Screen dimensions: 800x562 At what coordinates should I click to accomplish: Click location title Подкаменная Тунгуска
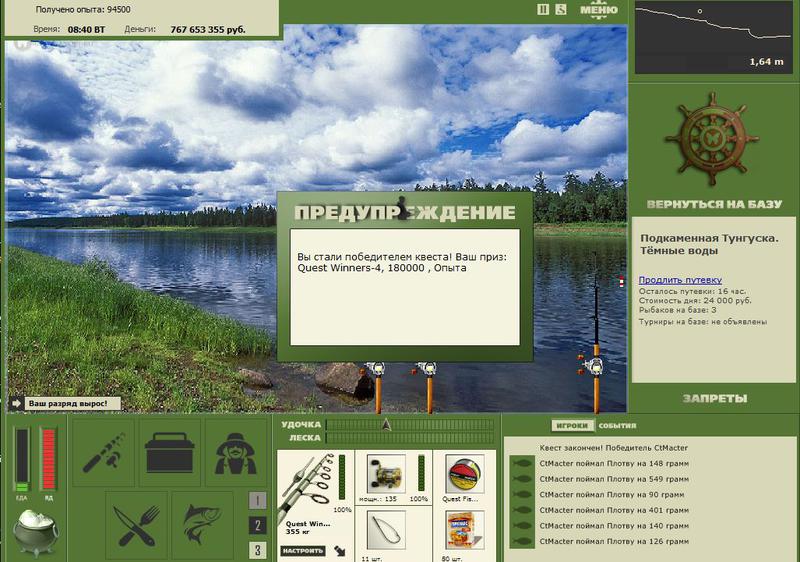pos(709,238)
